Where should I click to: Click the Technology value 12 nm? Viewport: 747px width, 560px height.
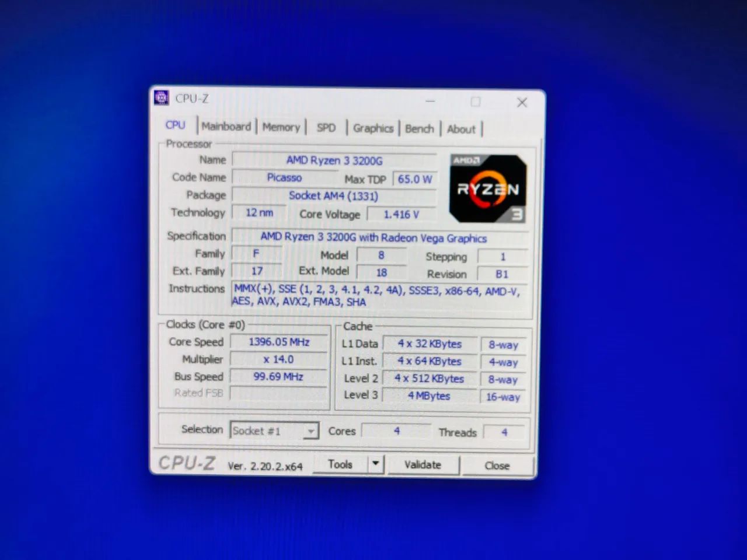pyautogui.click(x=259, y=213)
